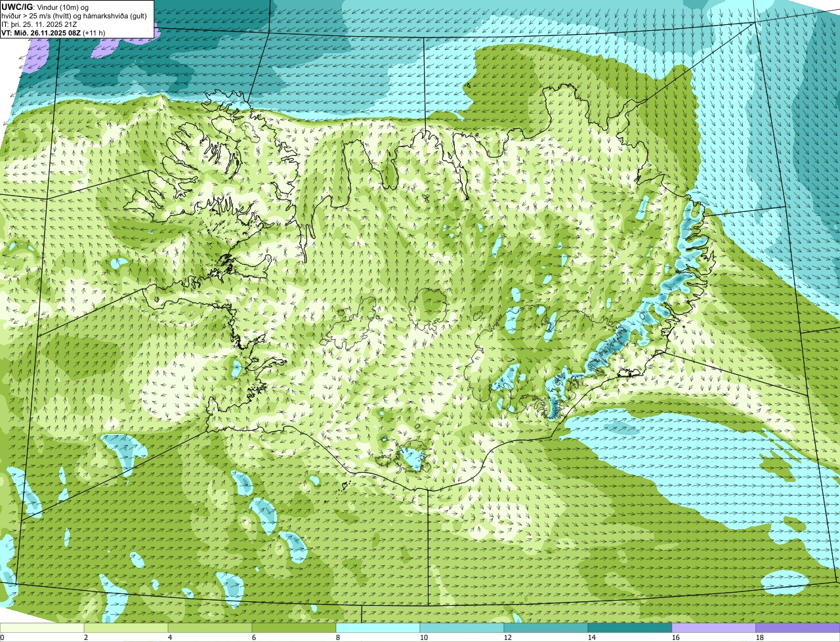Pick the 12–14 teal legend swatch
Viewport: 840px width, 642px height.
[x=546, y=628]
